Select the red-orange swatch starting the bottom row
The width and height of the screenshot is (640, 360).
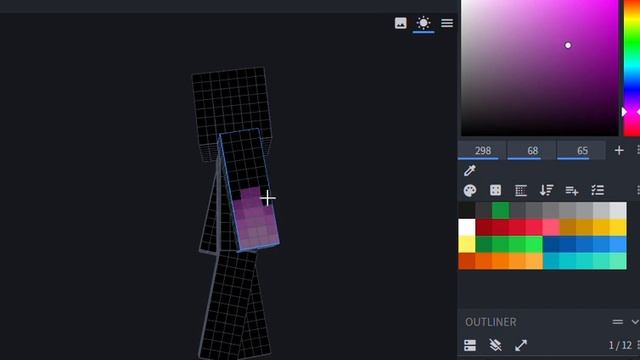(x=467, y=261)
